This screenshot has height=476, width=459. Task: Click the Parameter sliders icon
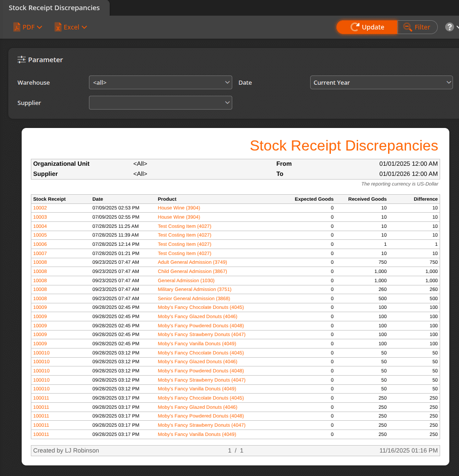(21, 59)
